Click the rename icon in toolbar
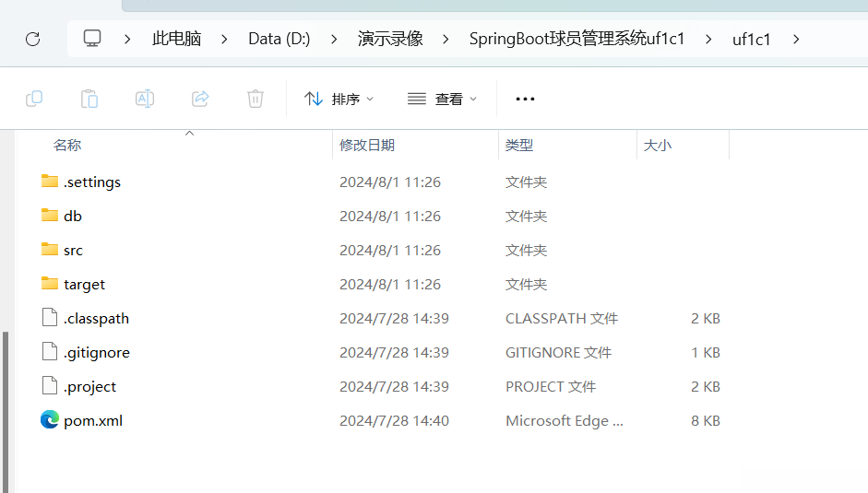The width and height of the screenshot is (868, 493). pos(145,99)
